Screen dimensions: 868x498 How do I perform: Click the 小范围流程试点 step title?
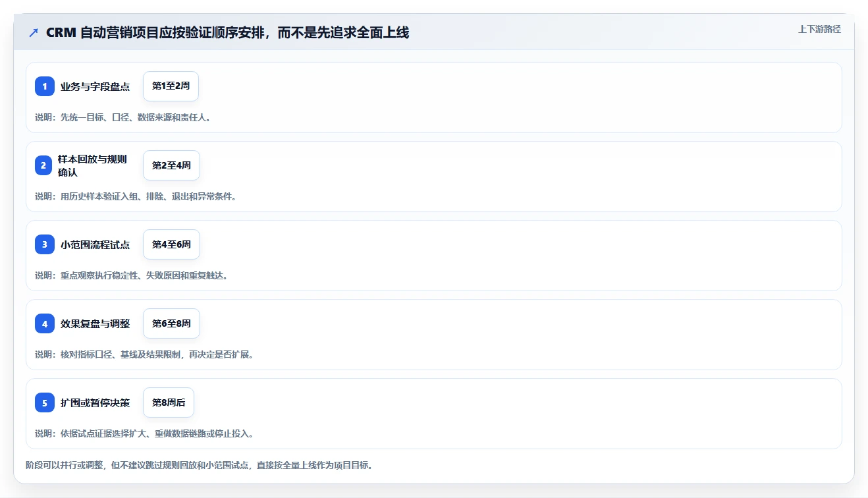[x=95, y=244]
